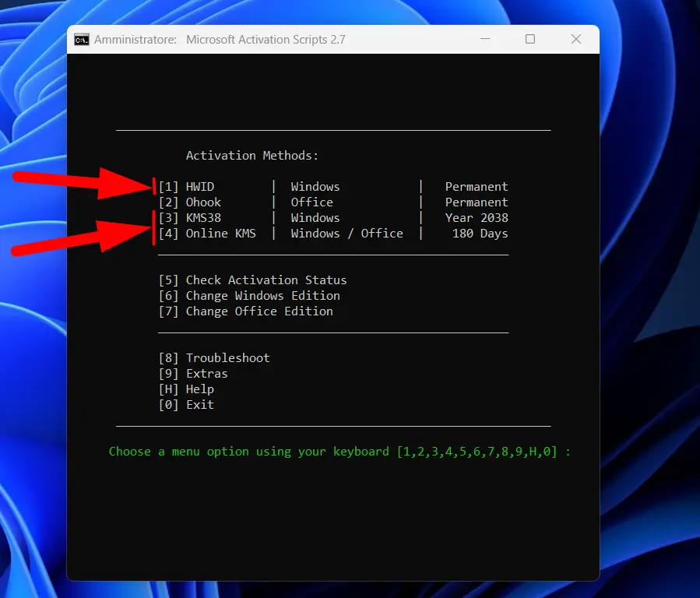Click 'Windows' in the KMS38 row
This screenshot has height=598, width=700.
[x=315, y=218]
